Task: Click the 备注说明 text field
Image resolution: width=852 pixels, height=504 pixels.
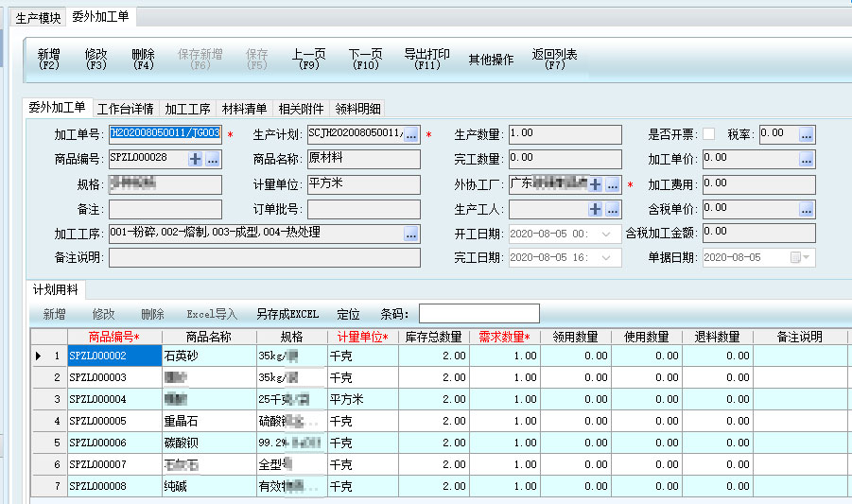Action: pyautogui.click(x=265, y=257)
